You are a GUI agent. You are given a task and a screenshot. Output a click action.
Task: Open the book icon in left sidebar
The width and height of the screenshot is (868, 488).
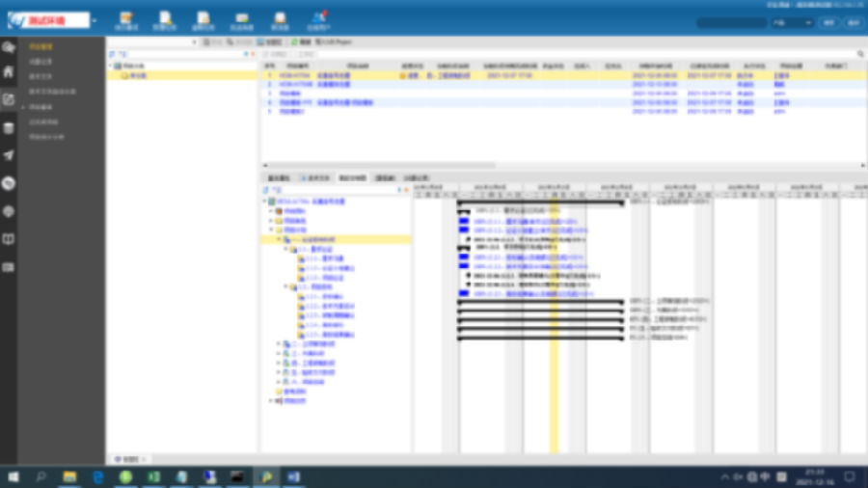coord(9,239)
